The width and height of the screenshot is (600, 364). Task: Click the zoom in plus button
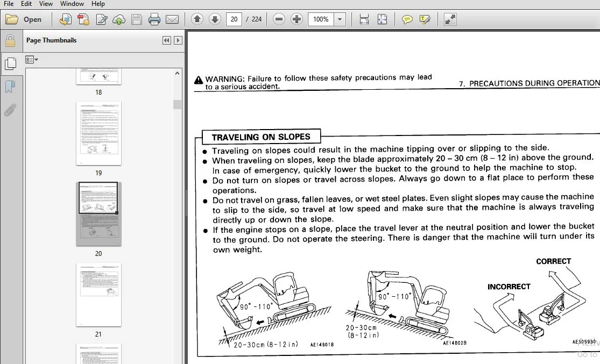pos(297,19)
